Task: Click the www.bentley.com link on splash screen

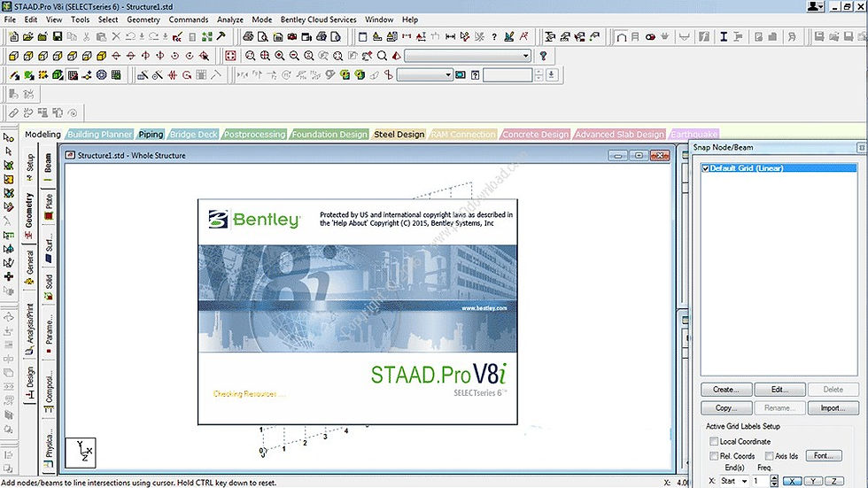Action: [x=484, y=308]
